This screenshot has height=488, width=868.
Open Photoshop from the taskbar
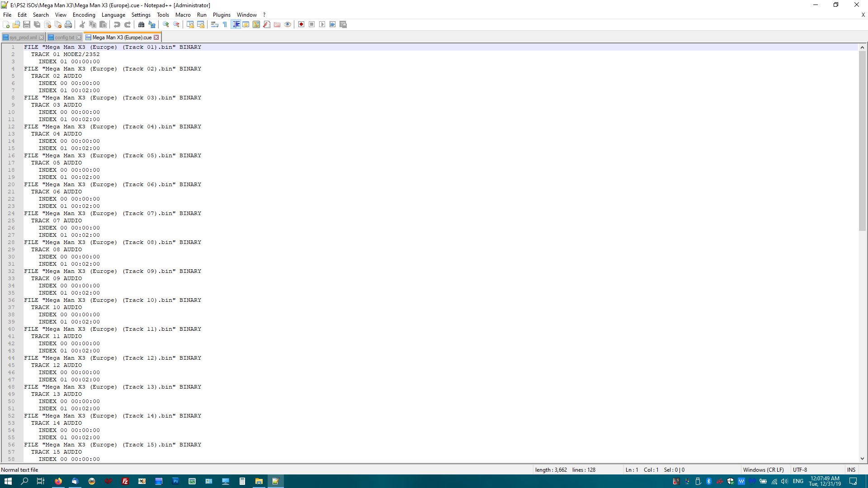(175, 481)
